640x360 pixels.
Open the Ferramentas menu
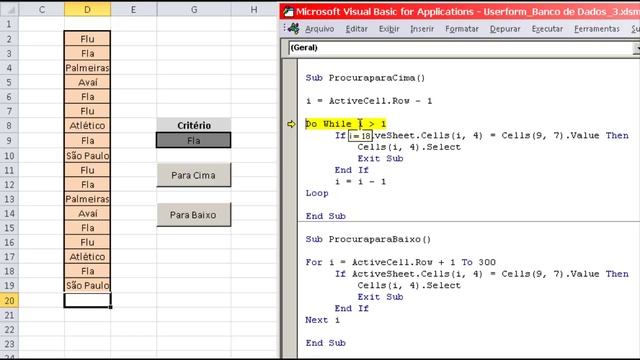pyautogui.click(x=597, y=29)
